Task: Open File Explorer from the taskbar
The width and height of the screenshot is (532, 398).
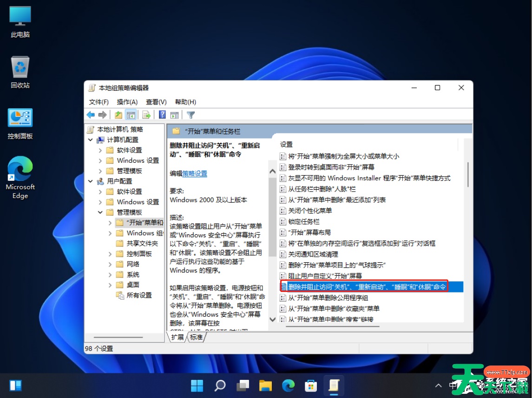Action: pyautogui.click(x=265, y=385)
